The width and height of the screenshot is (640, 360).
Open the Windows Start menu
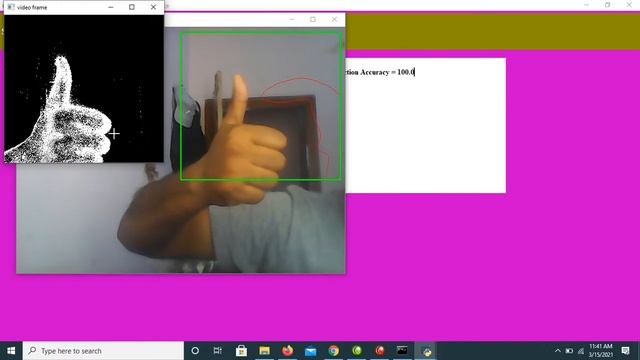(11, 351)
